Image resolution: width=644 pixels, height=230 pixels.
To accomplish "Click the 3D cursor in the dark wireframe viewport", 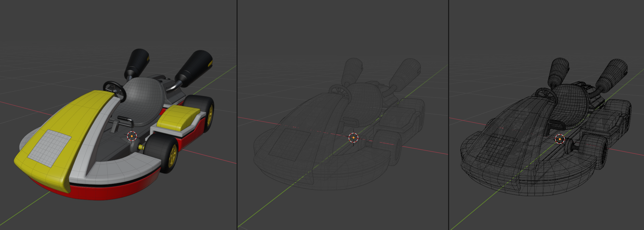I will click(x=560, y=139).
